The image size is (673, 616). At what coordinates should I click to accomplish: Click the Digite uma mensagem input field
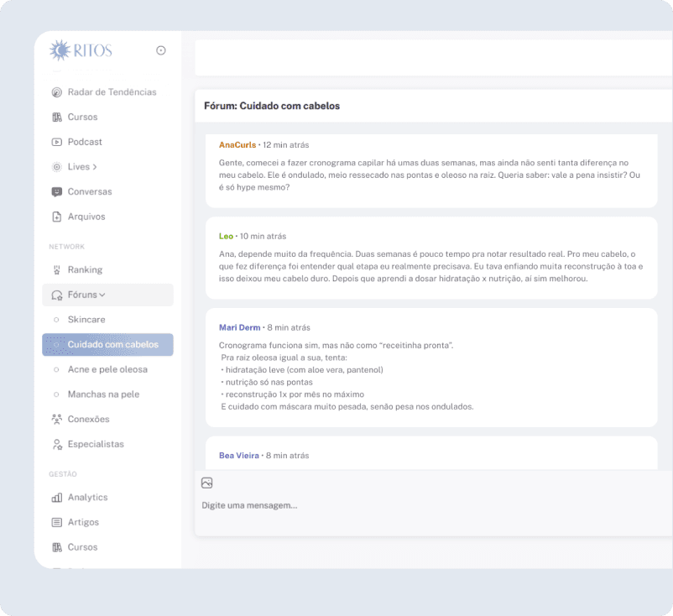coord(434,506)
